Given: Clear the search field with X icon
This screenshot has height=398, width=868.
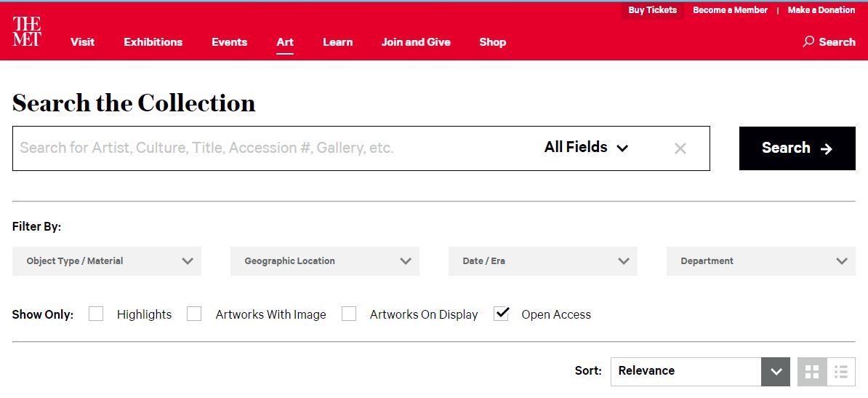Looking at the screenshot, I should [680, 148].
